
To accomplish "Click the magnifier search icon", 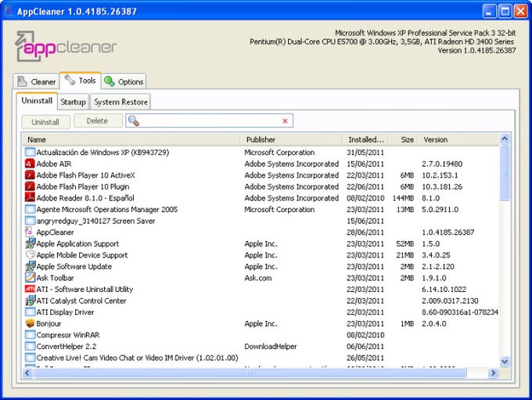I will click(x=134, y=121).
